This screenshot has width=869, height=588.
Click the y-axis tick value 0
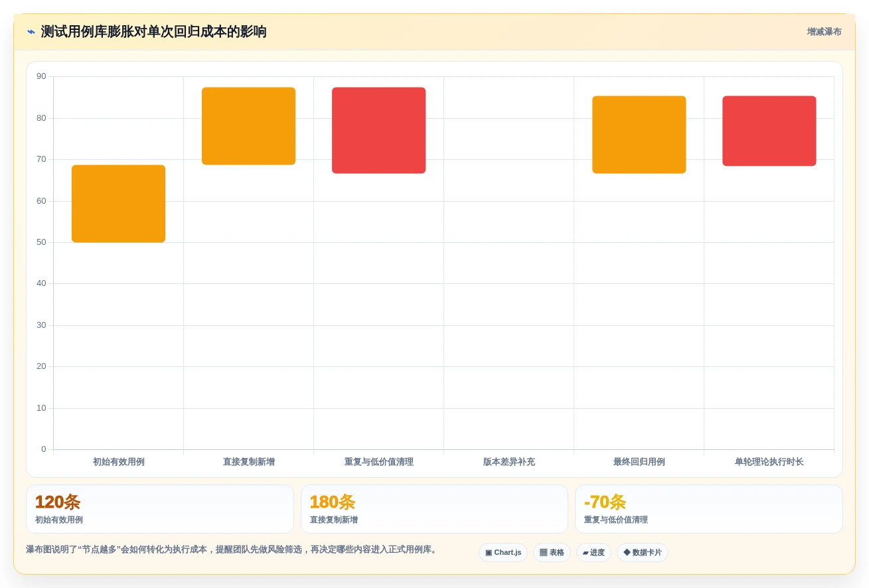point(44,449)
